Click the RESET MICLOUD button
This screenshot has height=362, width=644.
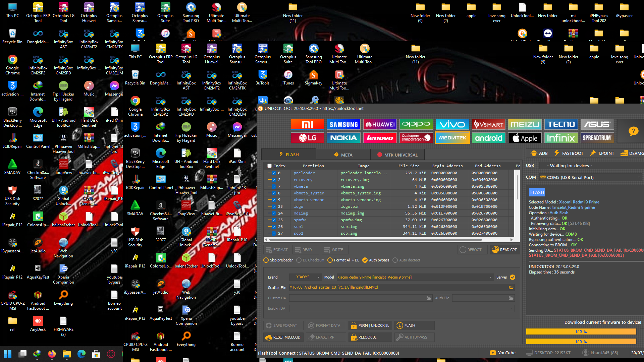(283, 337)
